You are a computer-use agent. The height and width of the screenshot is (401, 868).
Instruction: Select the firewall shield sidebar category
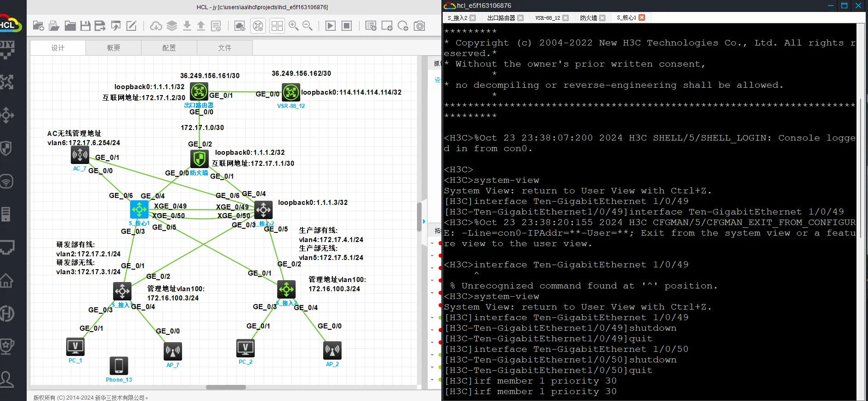(6, 148)
